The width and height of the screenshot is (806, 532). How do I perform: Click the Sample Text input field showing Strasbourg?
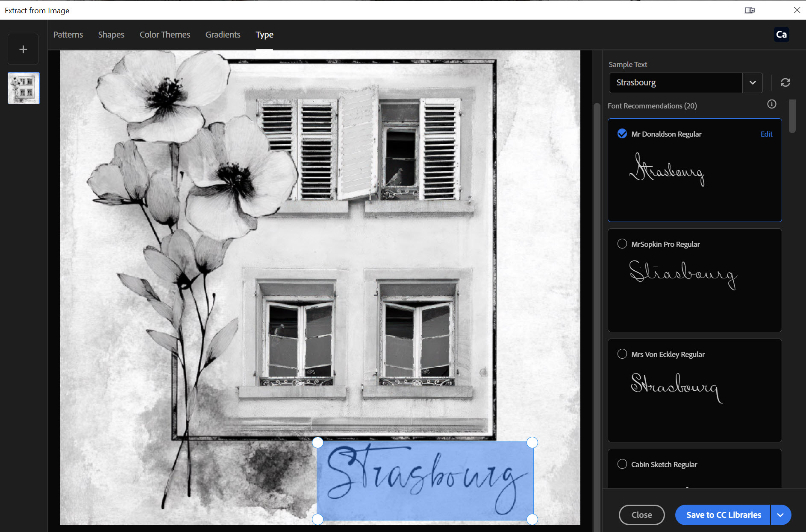click(x=675, y=82)
